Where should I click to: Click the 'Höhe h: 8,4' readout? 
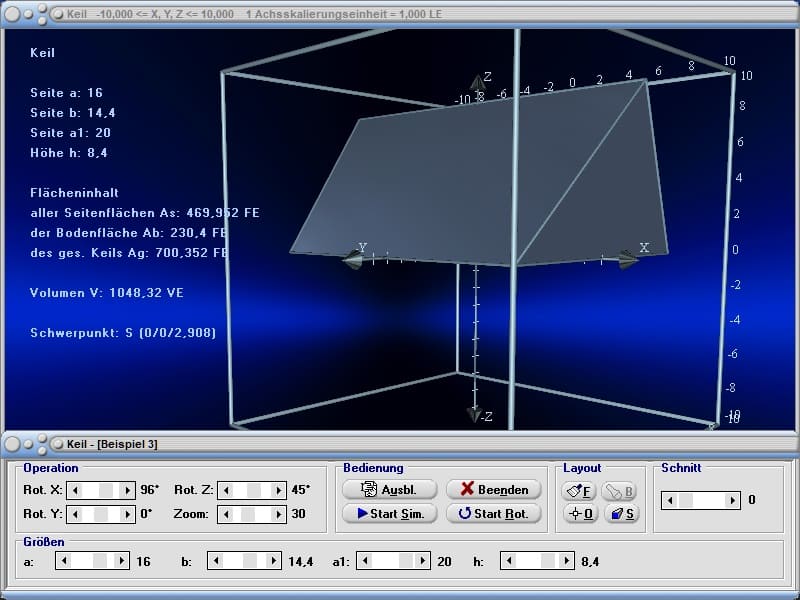click(68, 153)
